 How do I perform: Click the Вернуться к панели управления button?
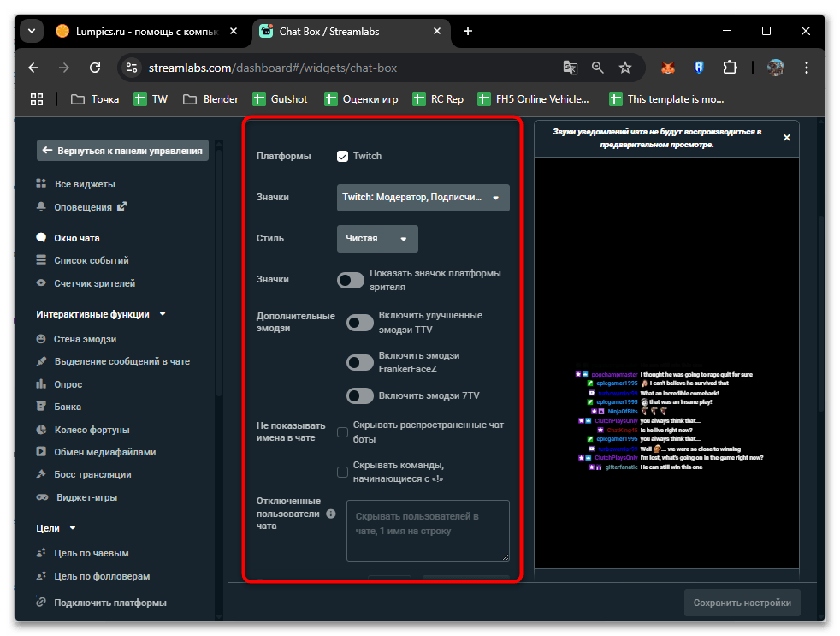[122, 151]
